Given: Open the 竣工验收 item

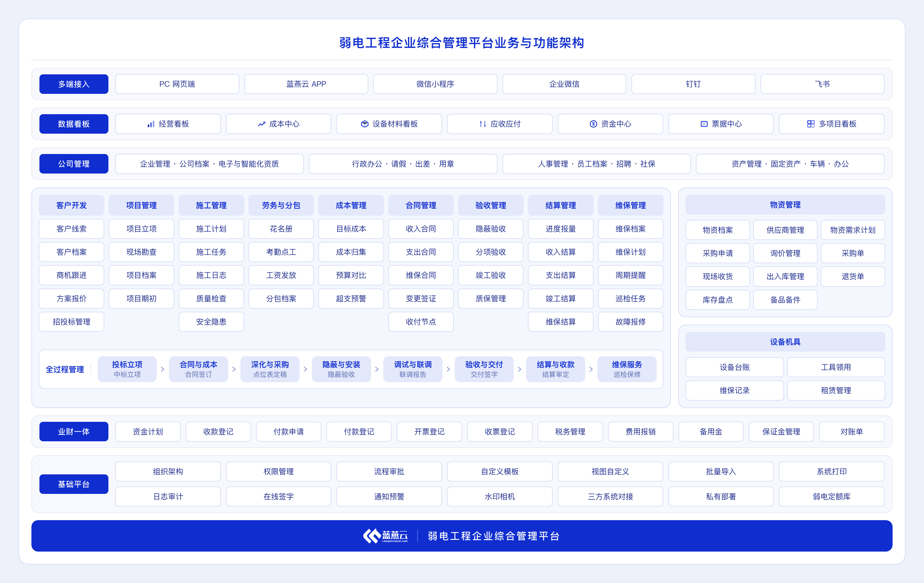Looking at the screenshot, I should click(x=491, y=275).
